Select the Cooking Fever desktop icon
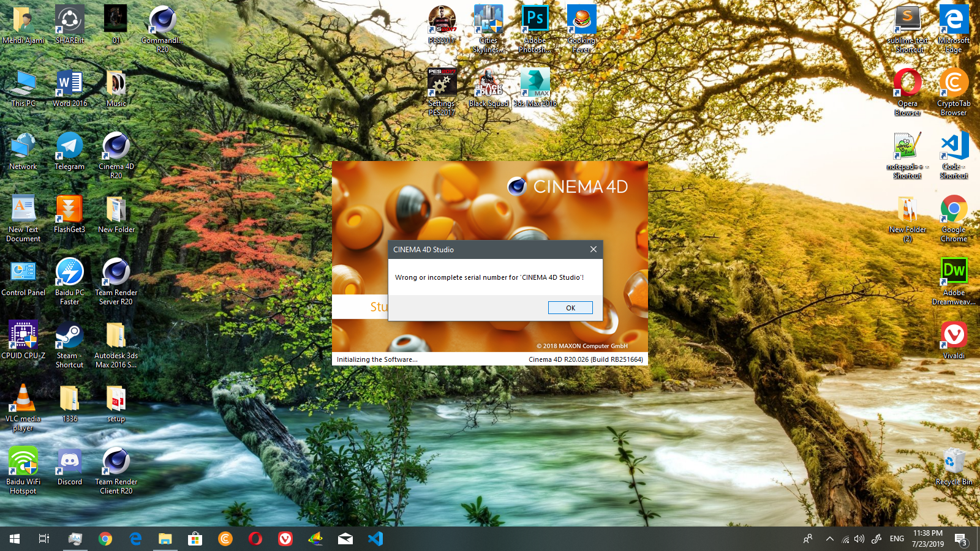Viewport: 980px width, 551px height. 581,29
